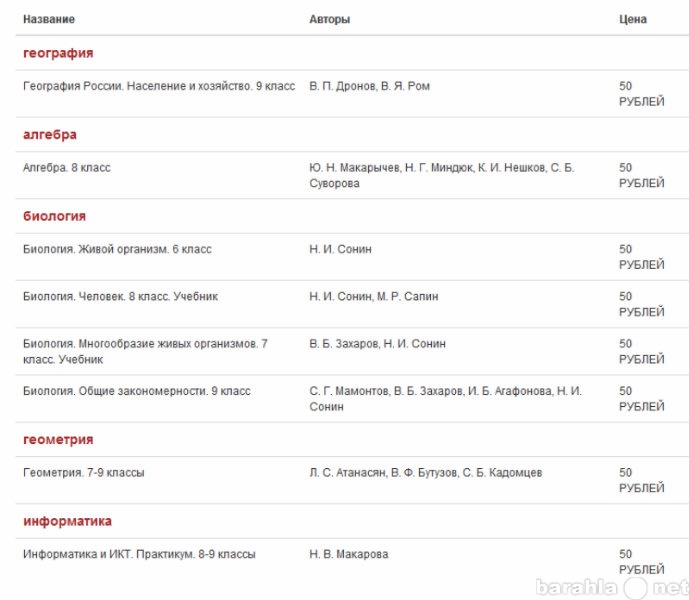This screenshot has width=689, height=600.
Task: Click the barahla.net watermark logo
Action: [612, 587]
